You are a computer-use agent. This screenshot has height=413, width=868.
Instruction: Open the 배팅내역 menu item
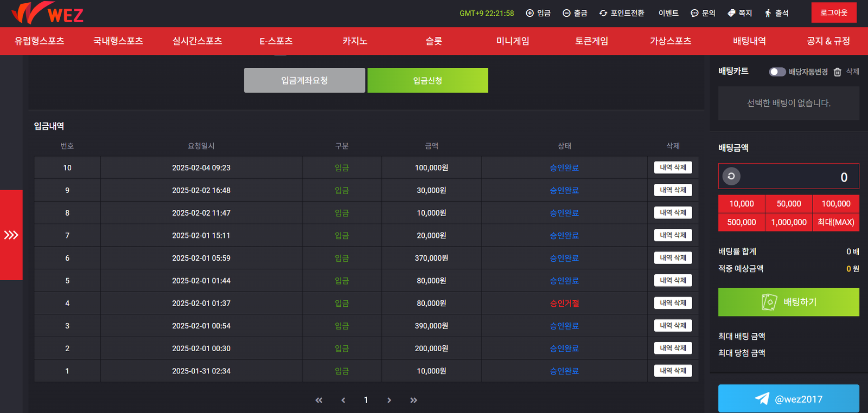pos(749,41)
